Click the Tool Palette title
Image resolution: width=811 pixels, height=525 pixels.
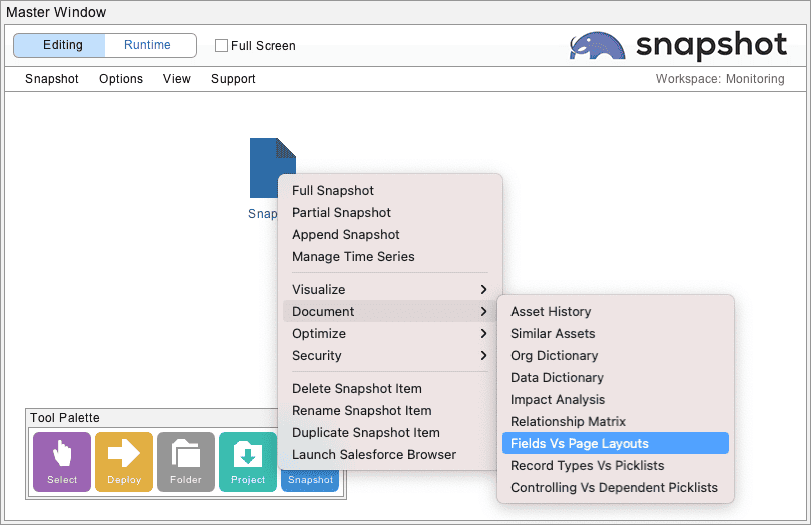(x=65, y=417)
